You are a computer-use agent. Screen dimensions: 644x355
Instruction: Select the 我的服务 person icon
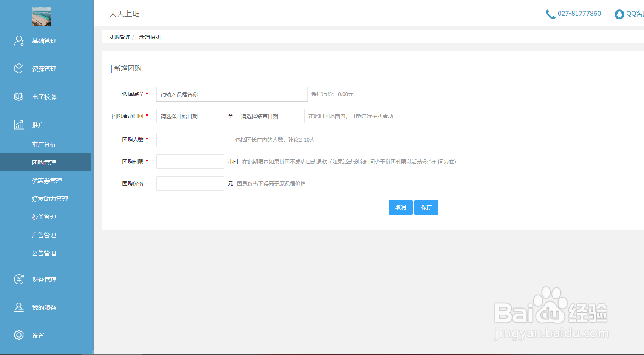coord(19,307)
